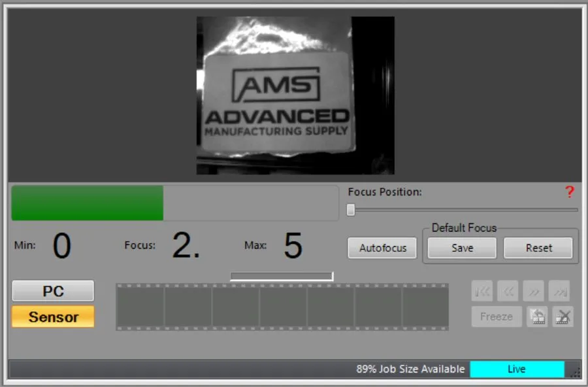Go to previous filmstrip image
The height and width of the screenshot is (387, 588).
pyautogui.click(x=508, y=291)
